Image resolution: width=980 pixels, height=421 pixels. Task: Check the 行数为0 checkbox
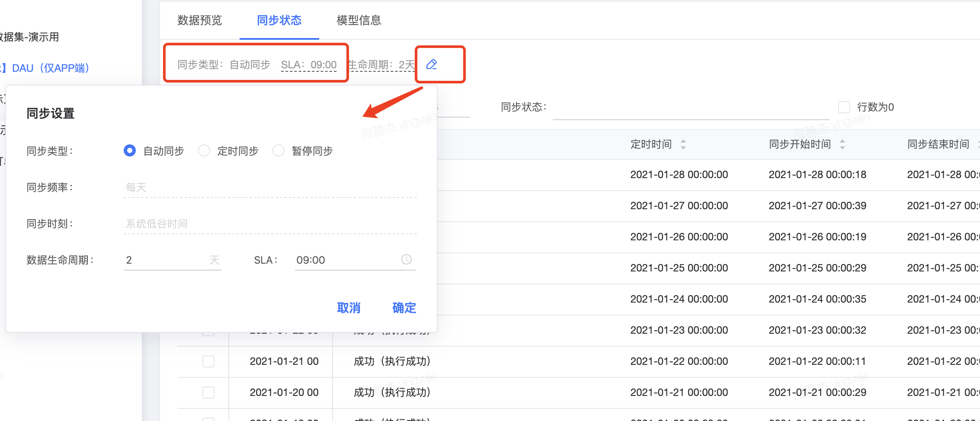pos(844,107)
